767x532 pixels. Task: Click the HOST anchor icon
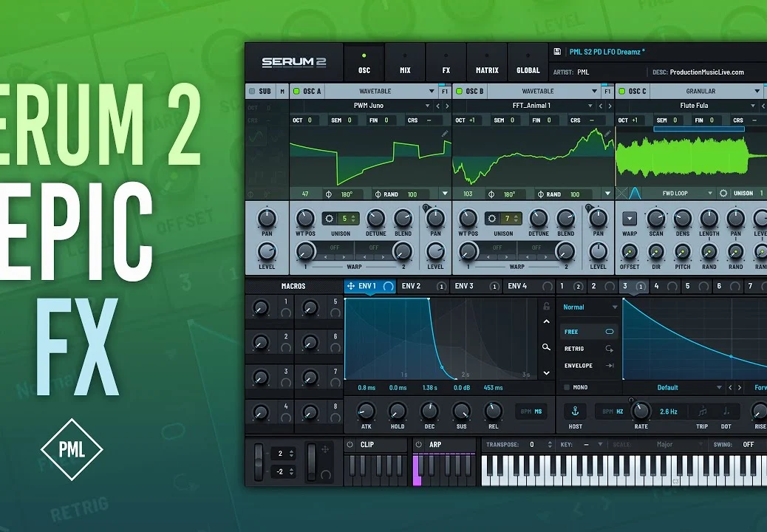[575, 412]
